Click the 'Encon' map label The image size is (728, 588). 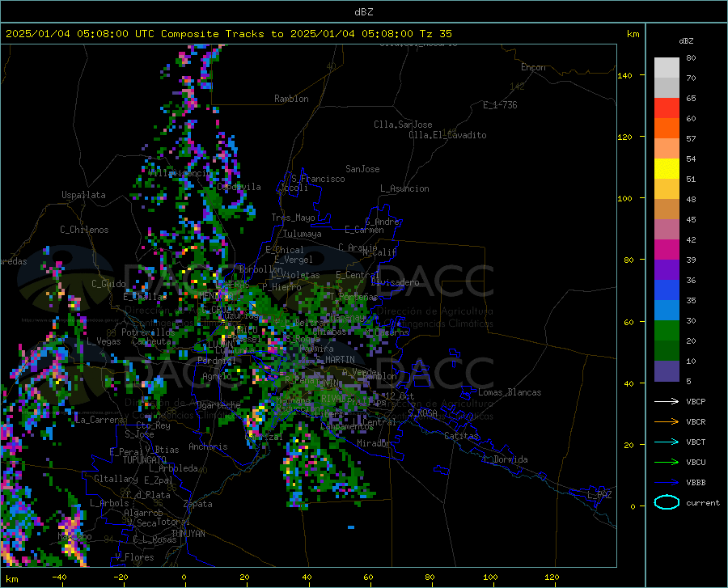point(533,67)
